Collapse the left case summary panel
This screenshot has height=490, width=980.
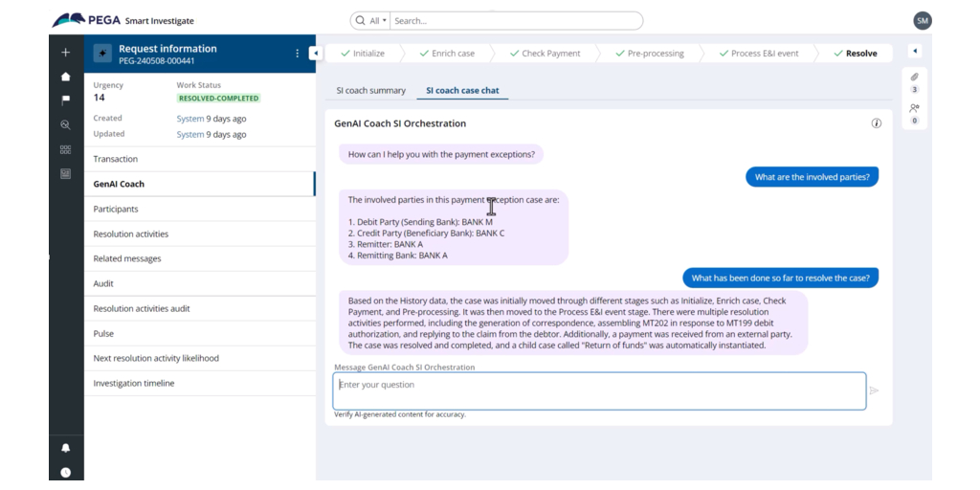point(316,54)
